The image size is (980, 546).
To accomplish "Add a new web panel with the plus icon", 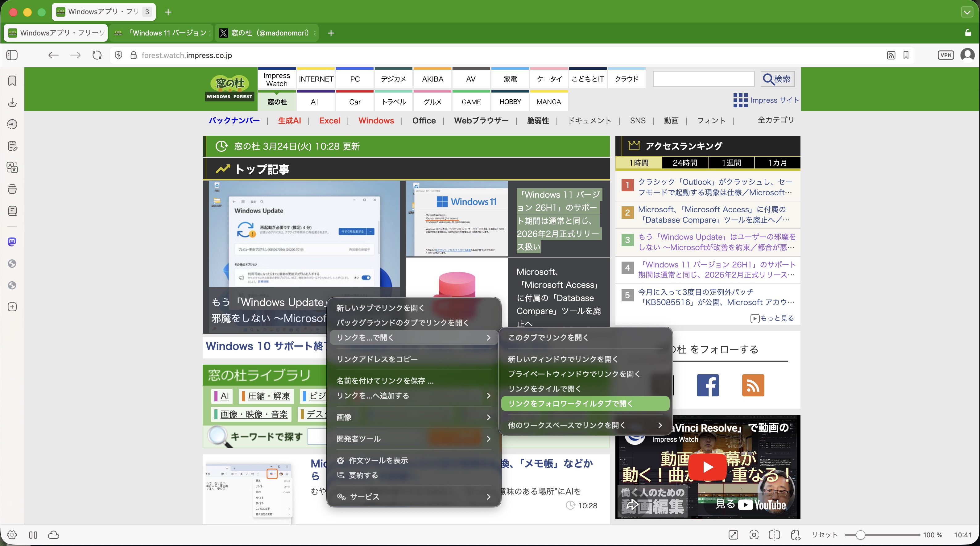I will 12,307.
